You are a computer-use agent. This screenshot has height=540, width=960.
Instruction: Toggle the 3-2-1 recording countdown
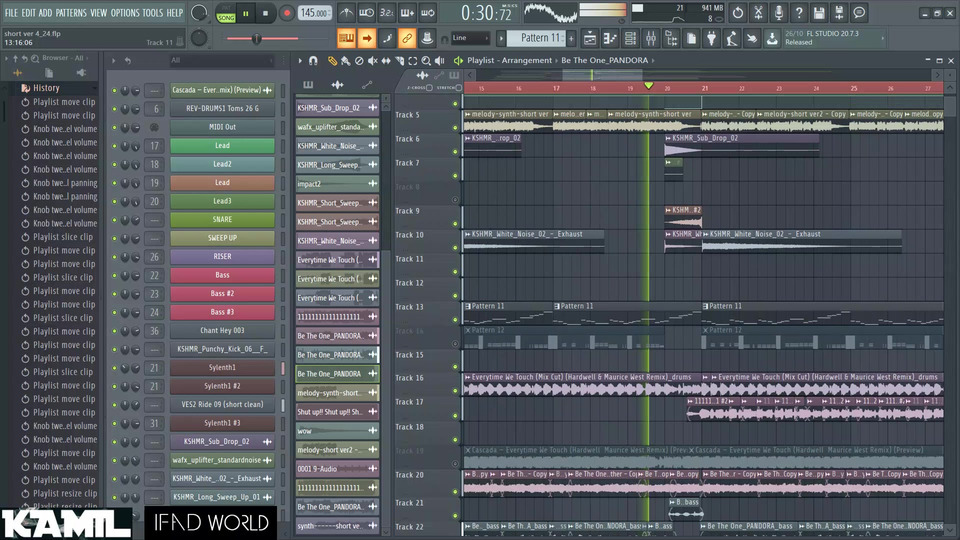coord(387,12)
